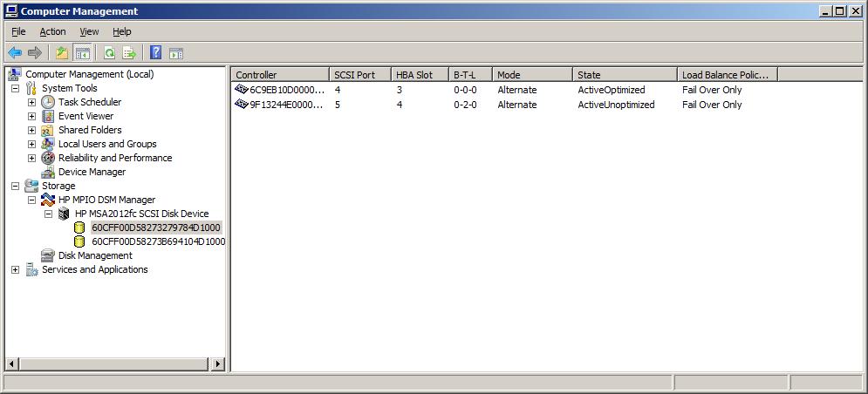Click the controller icon for 9F13244E0000
868x394 pixels.
[x=242, y=104]
